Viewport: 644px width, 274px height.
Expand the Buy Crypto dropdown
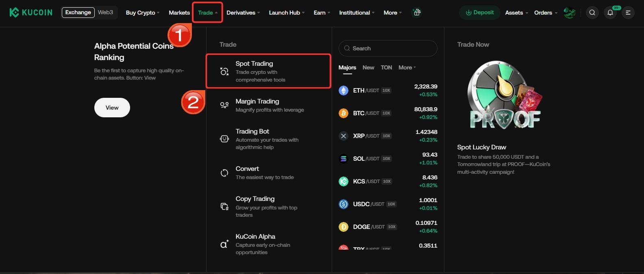click(142, 13)
